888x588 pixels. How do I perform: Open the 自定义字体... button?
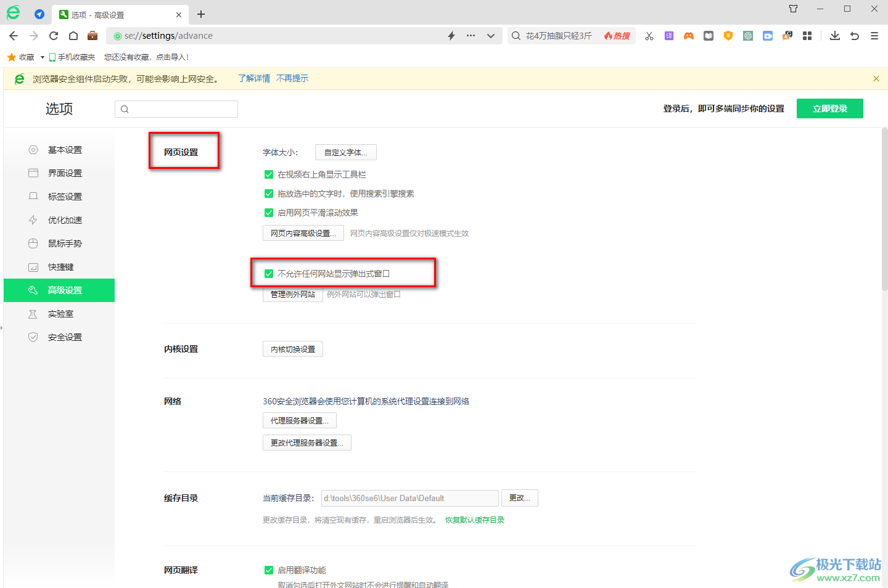[x=346, y=152]
